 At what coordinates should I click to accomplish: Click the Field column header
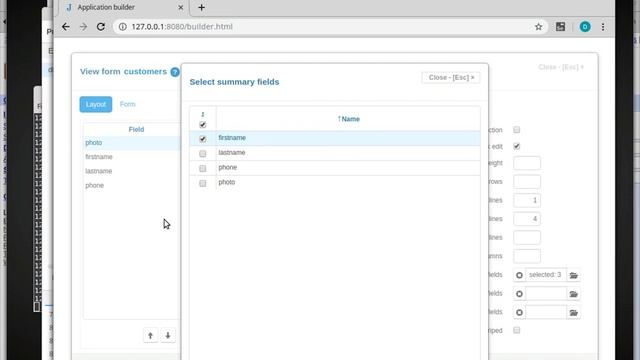136,129
